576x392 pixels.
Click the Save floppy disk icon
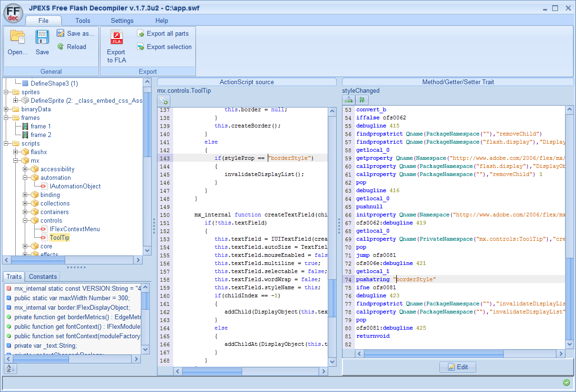point(42,38)
